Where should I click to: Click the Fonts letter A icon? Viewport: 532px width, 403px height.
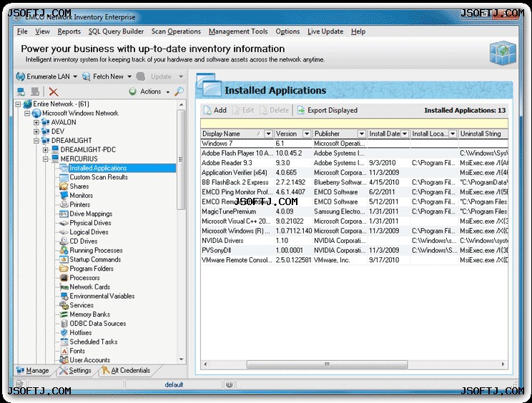[x=64, y=351]
